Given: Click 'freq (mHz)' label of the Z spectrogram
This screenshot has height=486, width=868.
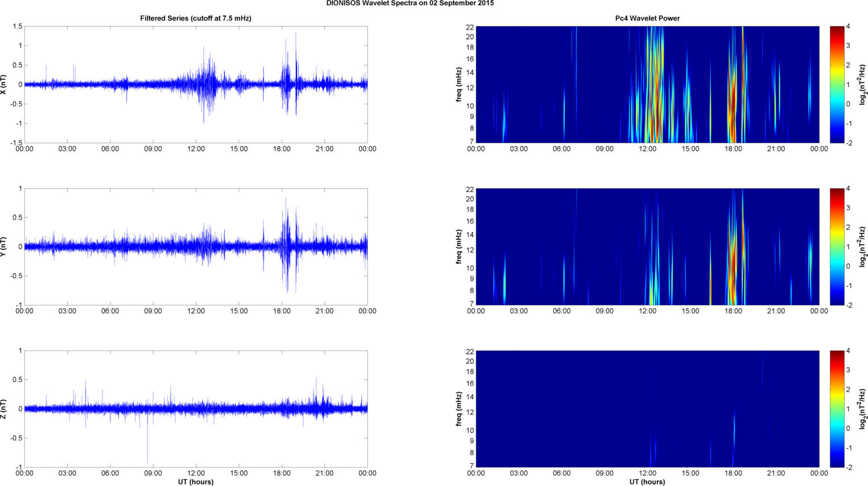Looking at the screenshot, I should click(459, 409).
